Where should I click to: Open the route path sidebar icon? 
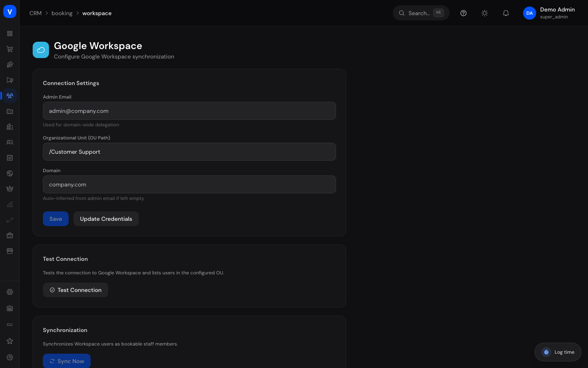(10, 220)
